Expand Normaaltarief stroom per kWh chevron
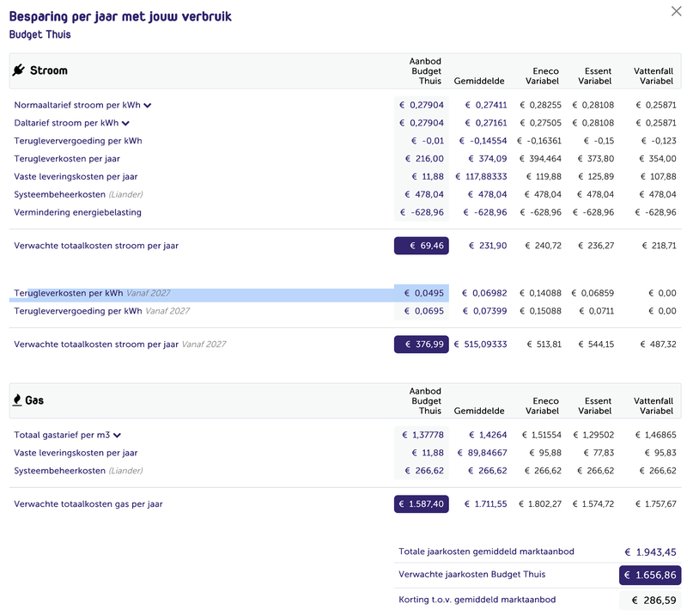 148,105
